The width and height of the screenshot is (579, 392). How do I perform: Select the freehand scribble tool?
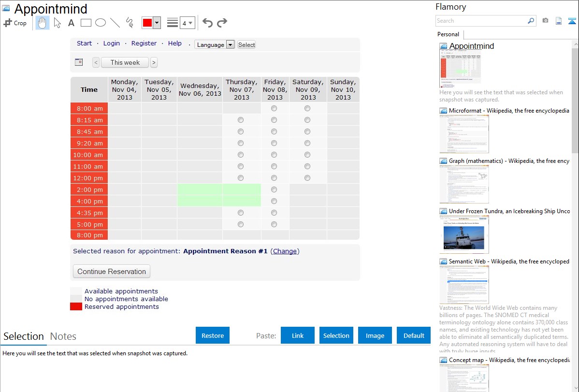click(x=130, y=23)
